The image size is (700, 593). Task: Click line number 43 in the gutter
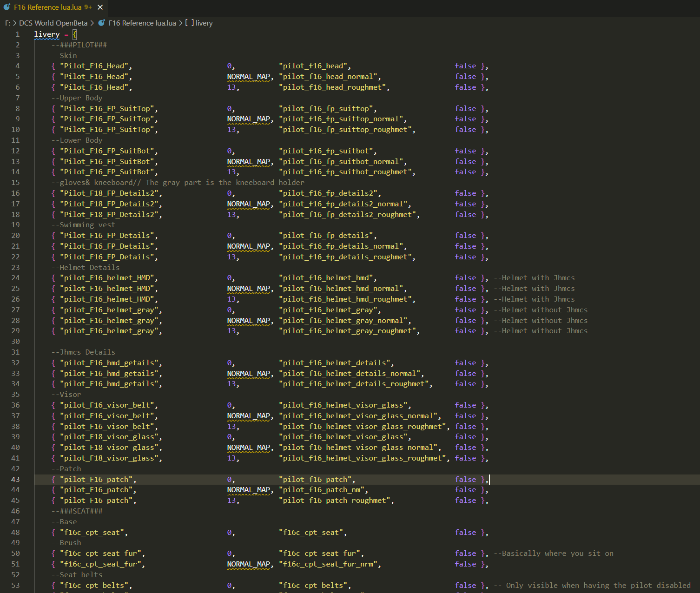coord(15,479)
